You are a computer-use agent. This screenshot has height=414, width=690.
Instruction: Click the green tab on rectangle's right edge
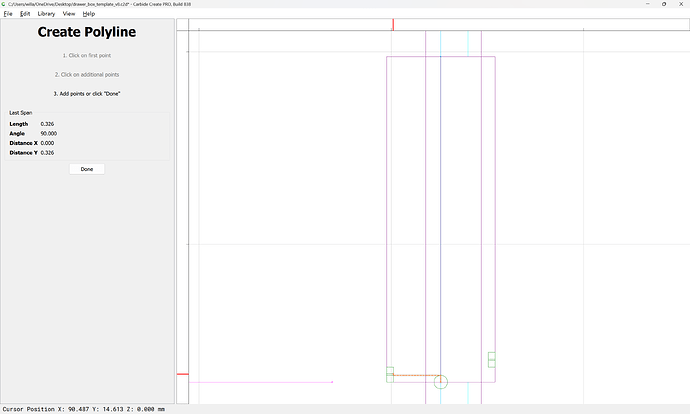tap(491, 359)
